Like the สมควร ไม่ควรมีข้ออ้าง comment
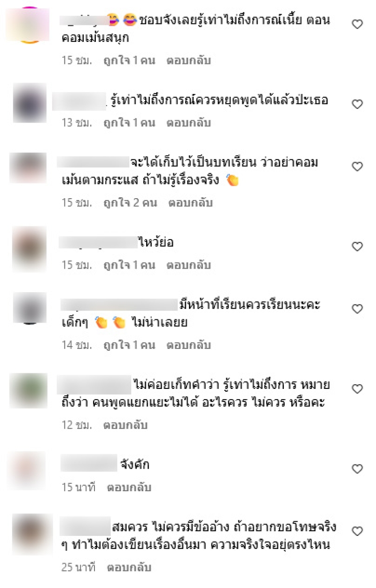Viewport: 376px width, 588px height. tap(358, 531)
